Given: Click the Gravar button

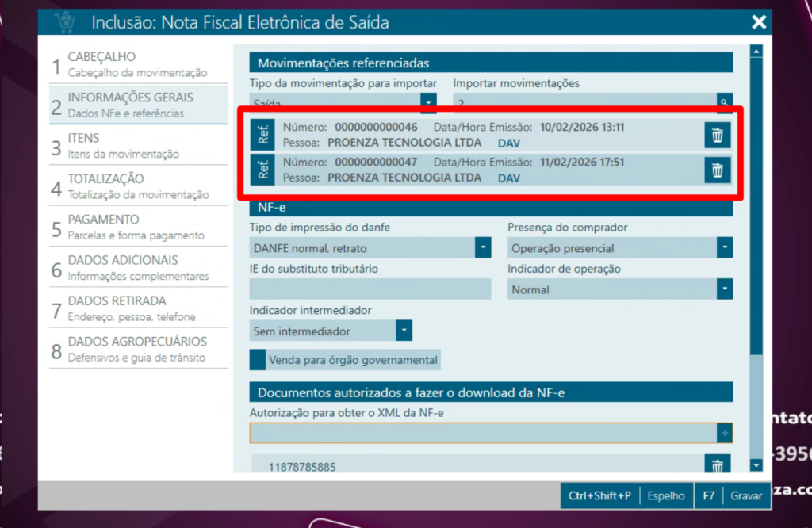Looking at the screenshot, I should pyautogui.click(x=747, y=495).
